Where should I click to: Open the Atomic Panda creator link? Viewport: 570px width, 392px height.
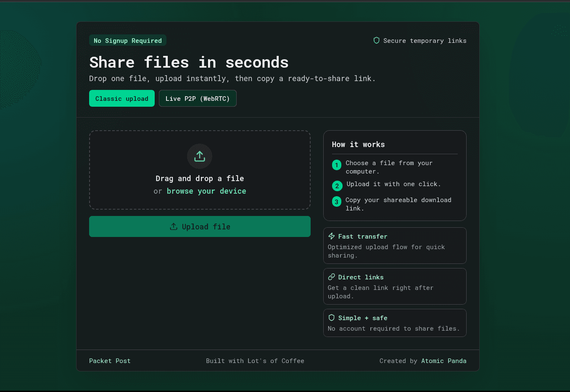[443, 361]
